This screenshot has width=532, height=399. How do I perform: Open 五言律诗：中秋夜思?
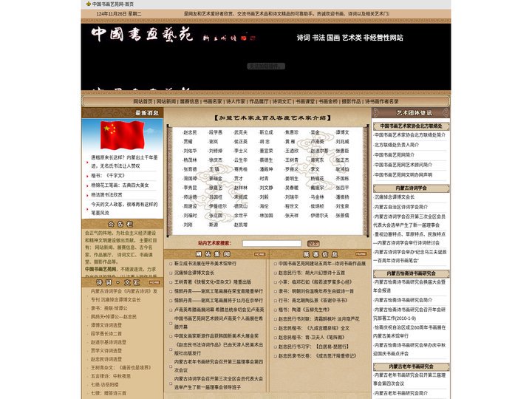(111, 376)
